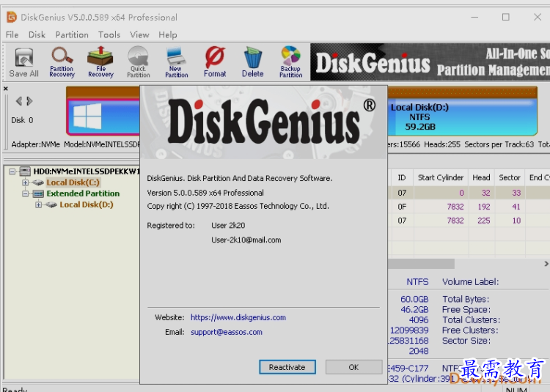Image resolution: width=550 pixels, height=392 pixels.
Task: Create a New Partition
Action: pyautogui.click(x=177, y=62)
